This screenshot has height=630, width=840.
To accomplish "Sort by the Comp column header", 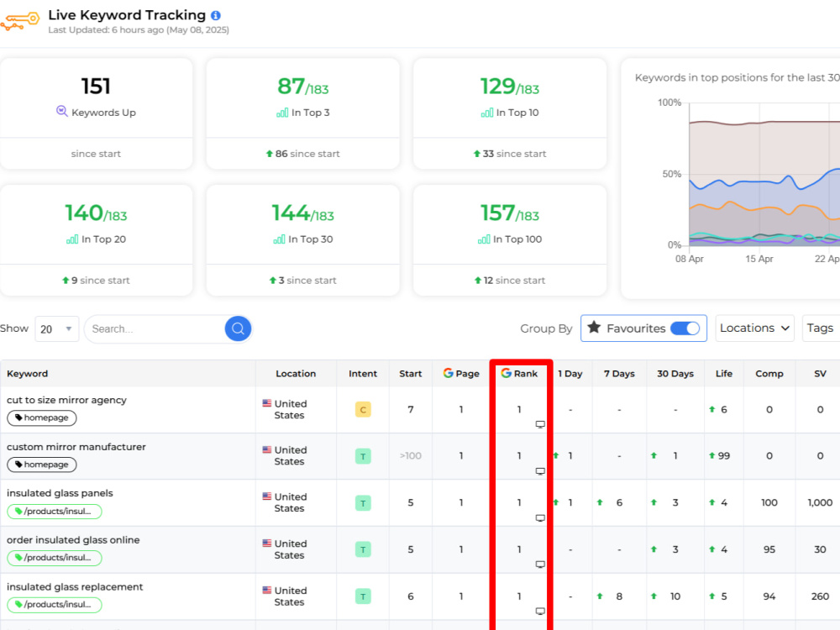I will [769, 374].
